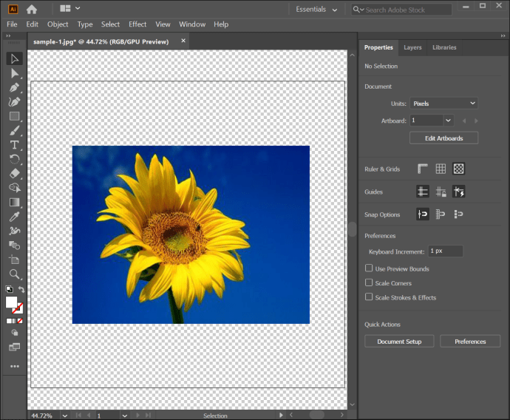Show the transparency grid icon
510x420 pixels.
[x=458, y=169]
